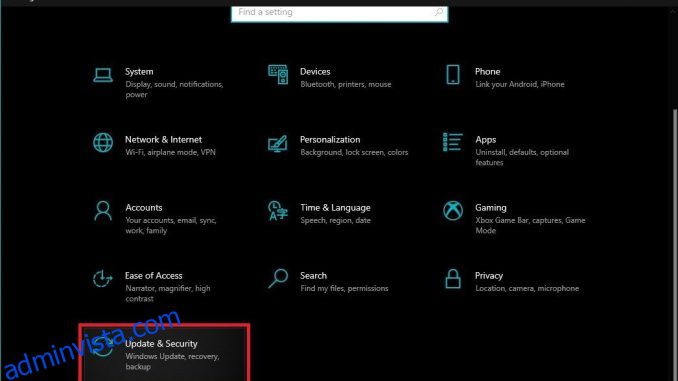This screenshot has width=678, height=381.
Task: Click the Privacy padlock icon
Action: (453, 279)
